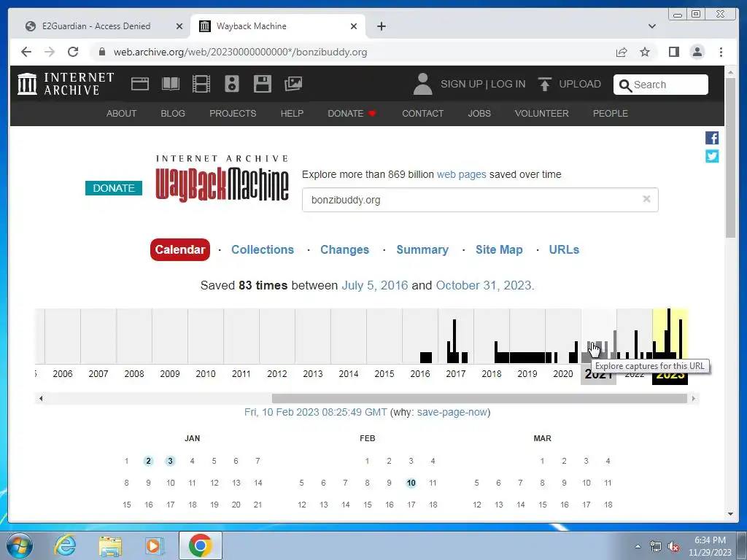Click the teal DONATE button
Image resolution: width=747 pixels, height=560 pixels.
(x=113, y=188)
